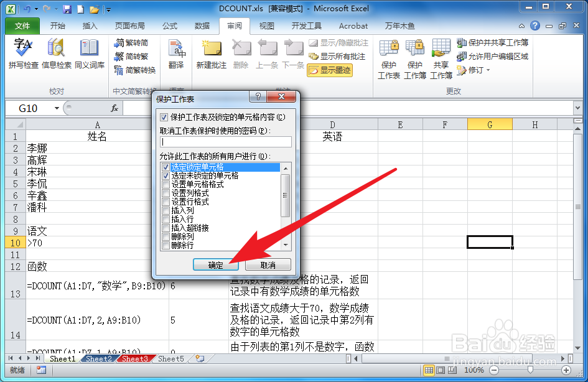Click the New document icon in quick access toolbar
Screen dimensions: 588x382
pyautogui.click(x=80, y=9)
